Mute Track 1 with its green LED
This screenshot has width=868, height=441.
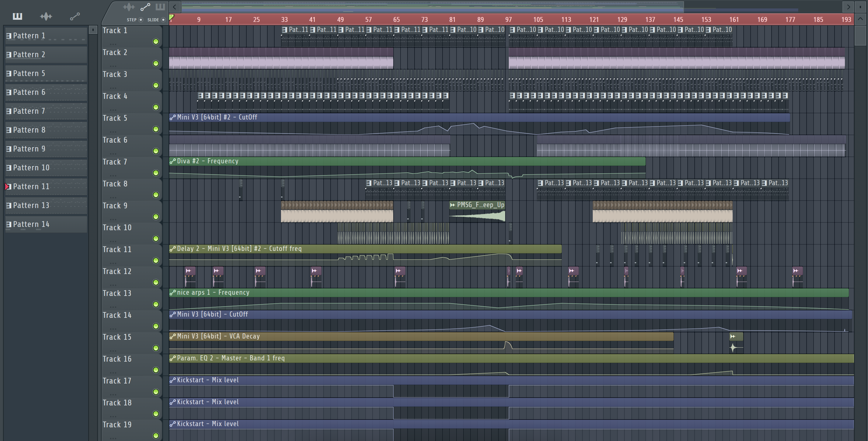pos(156,41)
